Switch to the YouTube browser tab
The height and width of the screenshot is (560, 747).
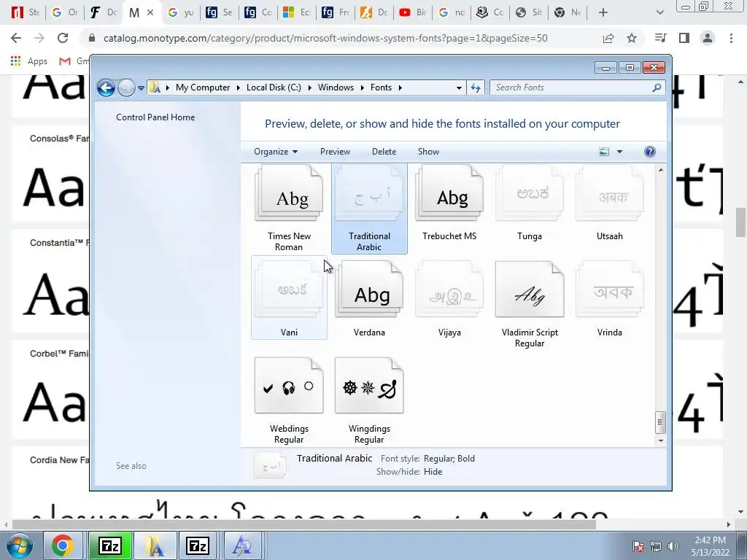[413, 12]
